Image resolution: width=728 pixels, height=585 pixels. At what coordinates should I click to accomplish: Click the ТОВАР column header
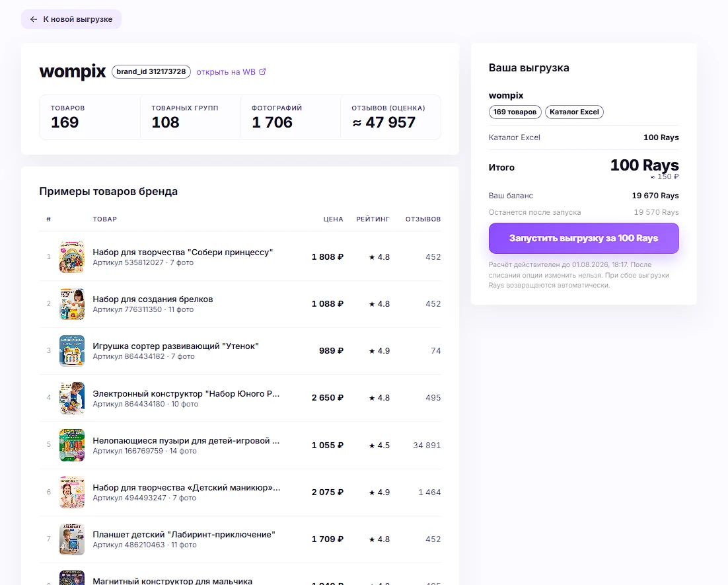point(105,219)
